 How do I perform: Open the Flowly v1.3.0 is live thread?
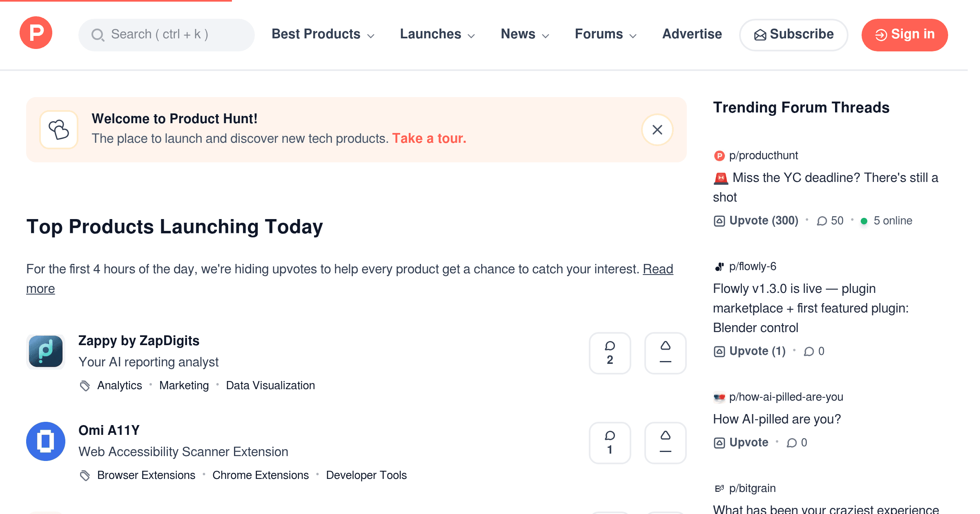point(811,308)
